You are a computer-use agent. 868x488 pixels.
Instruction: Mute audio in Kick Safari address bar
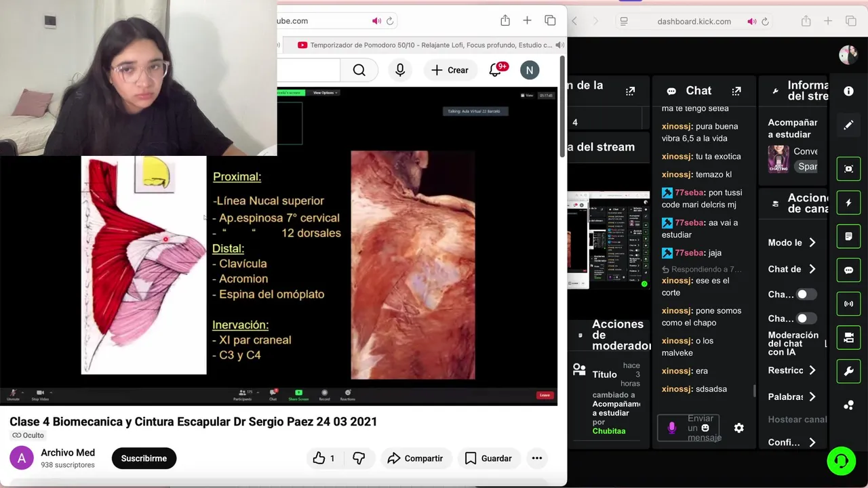(751, 21)
